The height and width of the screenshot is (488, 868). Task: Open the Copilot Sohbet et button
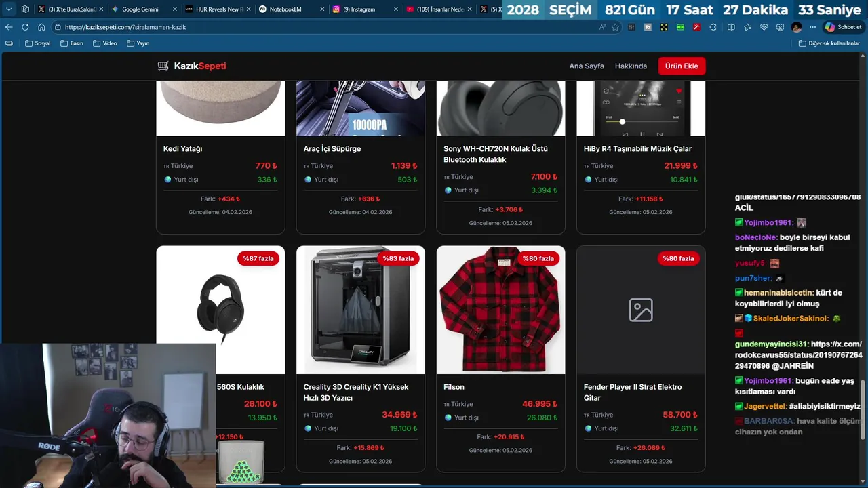coord(843,27)
